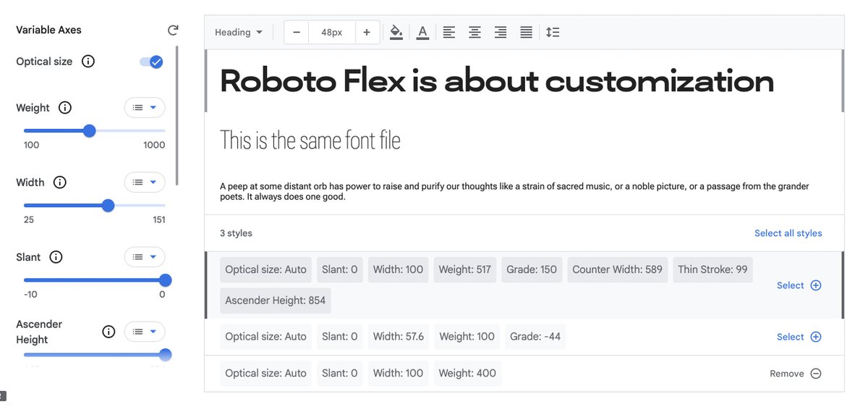Click the 'Ascender Height: 854' chip
The height and width of the screenshot is (407, 868).
tap(276, 301)
